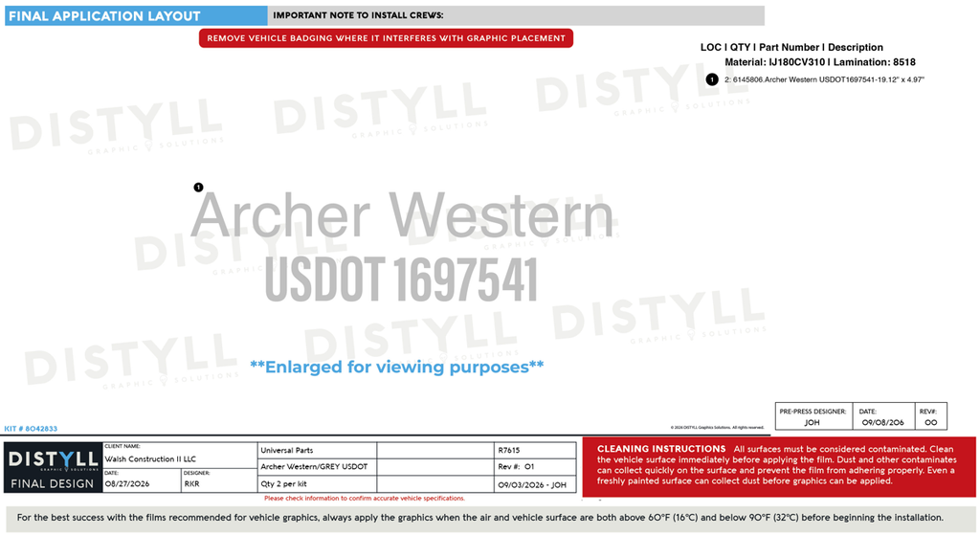Click the design date '08/27/2026'
980x536 pixels.
[127, 484]
